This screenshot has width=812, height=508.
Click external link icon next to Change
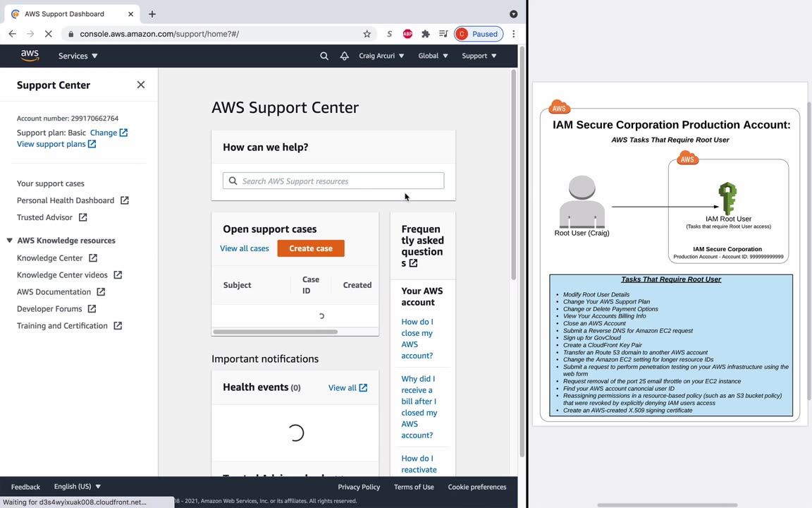click(x=123, y=133)
